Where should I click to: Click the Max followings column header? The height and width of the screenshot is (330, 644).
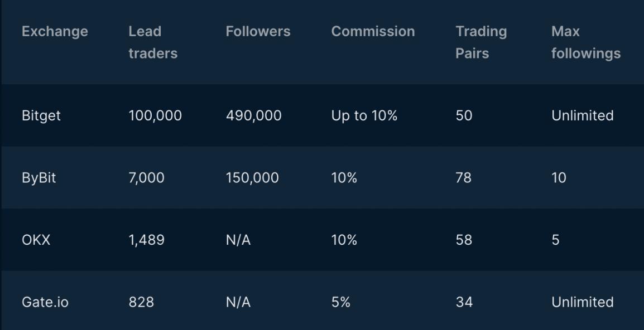click(x=585, y=42)
